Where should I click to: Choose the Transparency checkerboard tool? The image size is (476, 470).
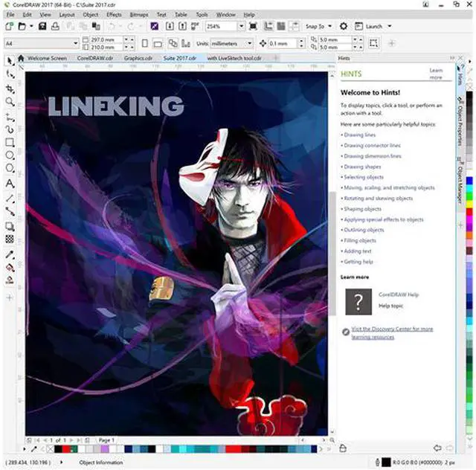tap(10, 239)
